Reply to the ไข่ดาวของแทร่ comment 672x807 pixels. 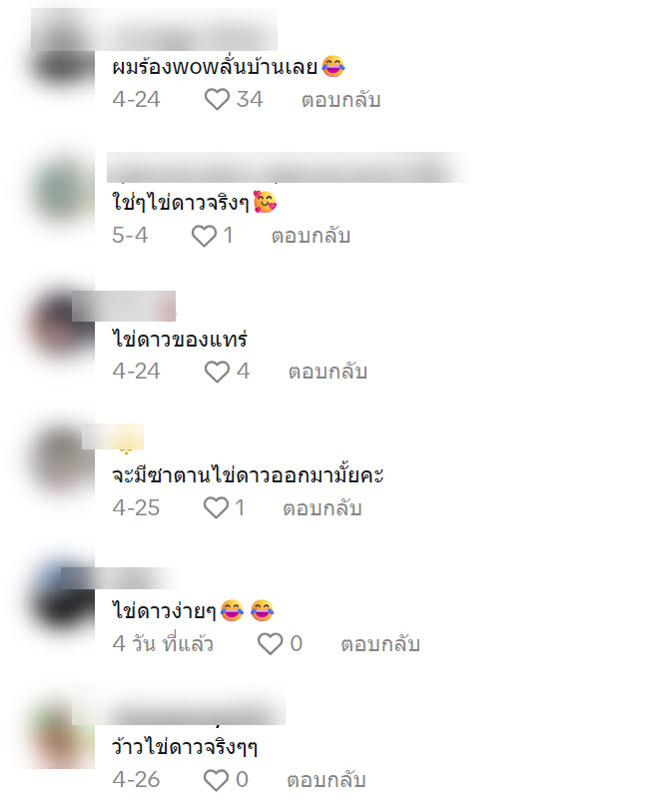tap(328, 372)
